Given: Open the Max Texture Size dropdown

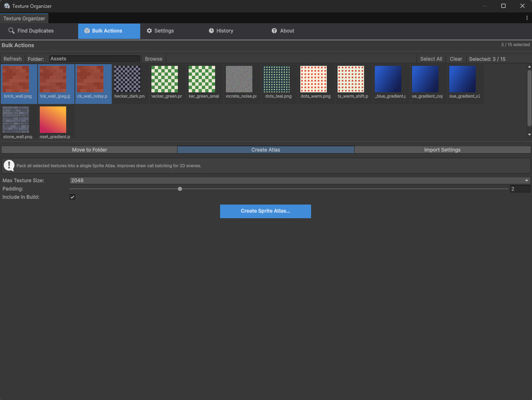Looking at the screenshot, I should pos(300,180).
